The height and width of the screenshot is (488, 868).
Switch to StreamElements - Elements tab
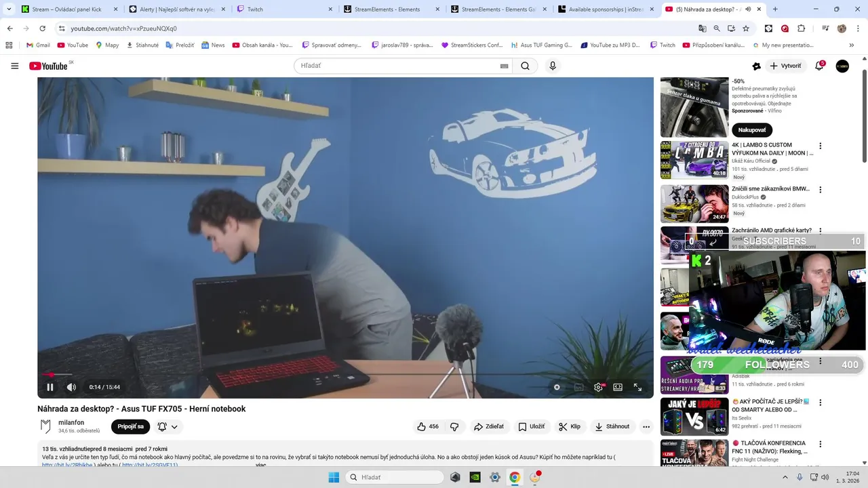click(392, 9)
